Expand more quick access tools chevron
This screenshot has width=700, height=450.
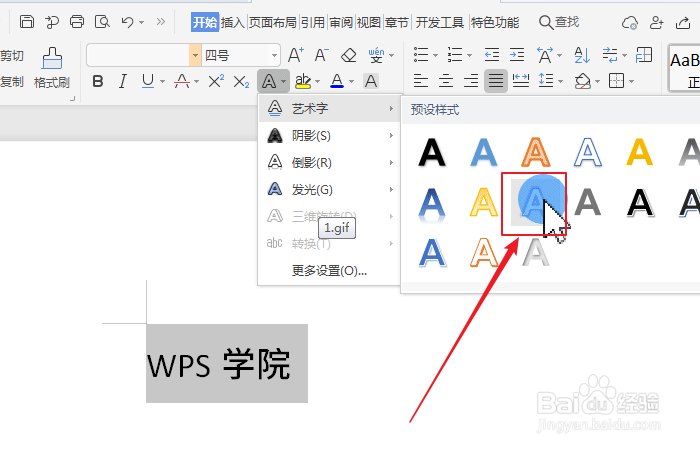[161, 21]
